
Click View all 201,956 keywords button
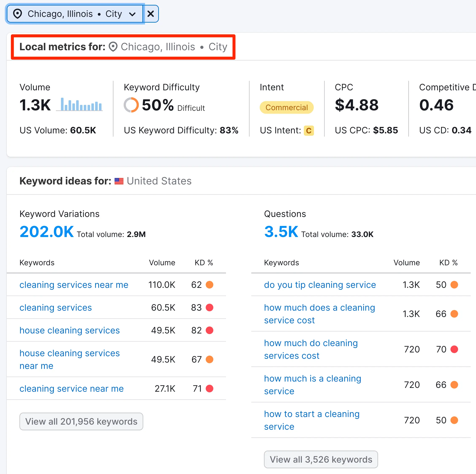pyautogui.click(x=81, y=421)
